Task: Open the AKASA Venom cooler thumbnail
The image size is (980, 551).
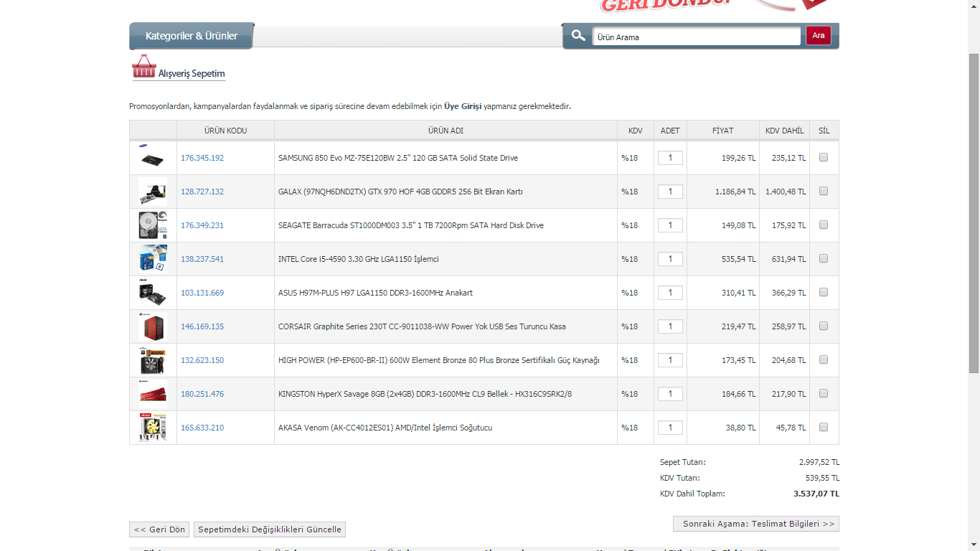Action: pyautogui.click(x=153, y=428)
